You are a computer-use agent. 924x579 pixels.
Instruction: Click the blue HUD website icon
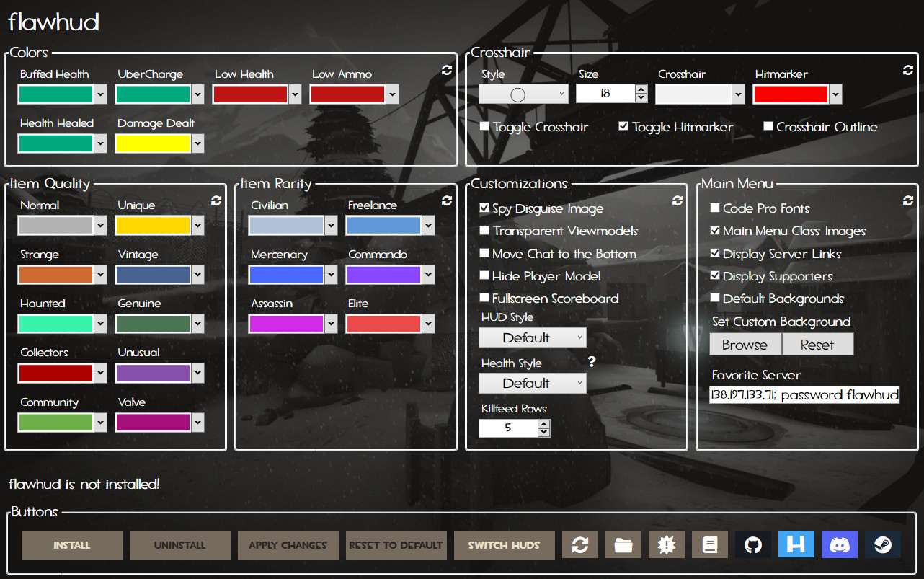pyautogui.click(x=796, y=544)
